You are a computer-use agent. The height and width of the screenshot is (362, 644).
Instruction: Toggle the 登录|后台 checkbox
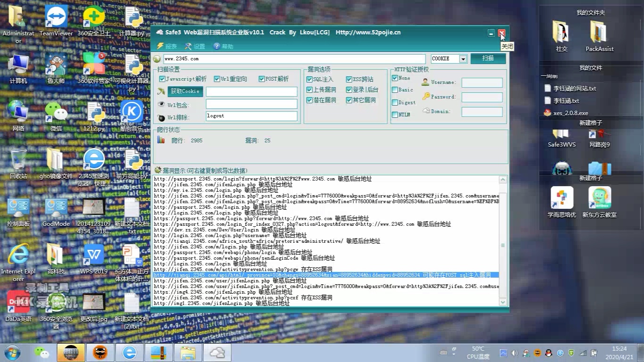pyautogui.click(x=349, y=90)
